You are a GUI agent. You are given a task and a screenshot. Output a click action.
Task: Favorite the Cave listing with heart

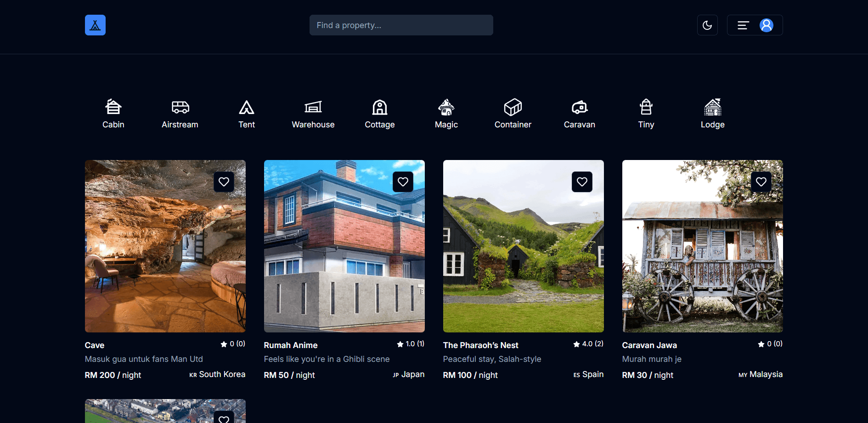pos(224,182)
